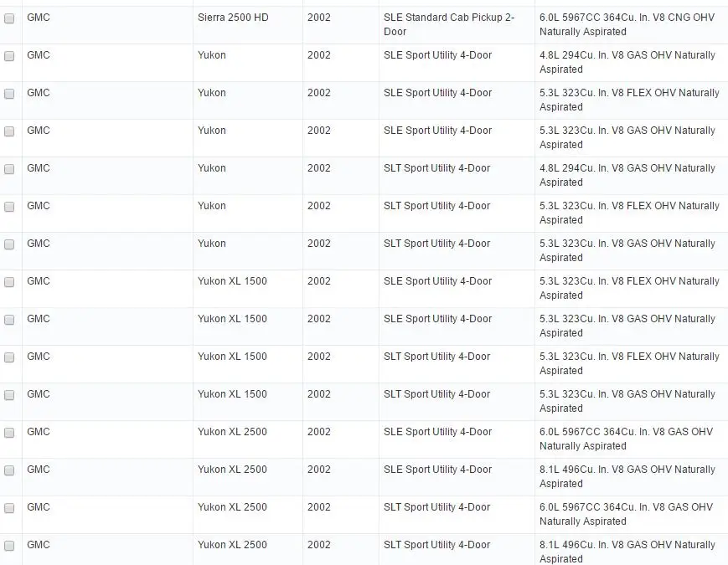Click '6.0L 5967CC' engine in Yukon XL 2500 SLT row

(627, 514)
